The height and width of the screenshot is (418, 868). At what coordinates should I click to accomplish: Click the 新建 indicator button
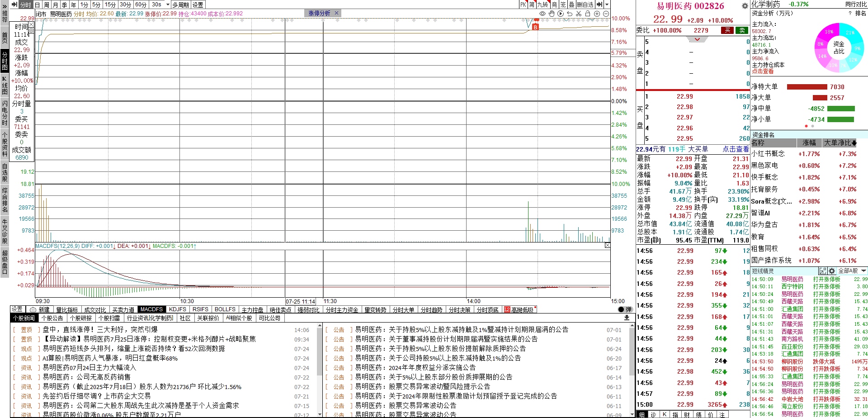coord(40,310)
